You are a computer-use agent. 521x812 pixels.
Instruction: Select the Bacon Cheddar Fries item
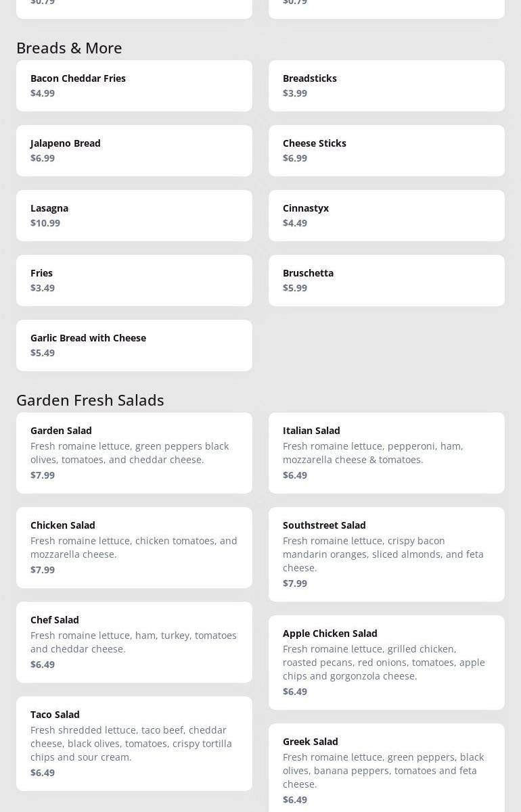134,86
